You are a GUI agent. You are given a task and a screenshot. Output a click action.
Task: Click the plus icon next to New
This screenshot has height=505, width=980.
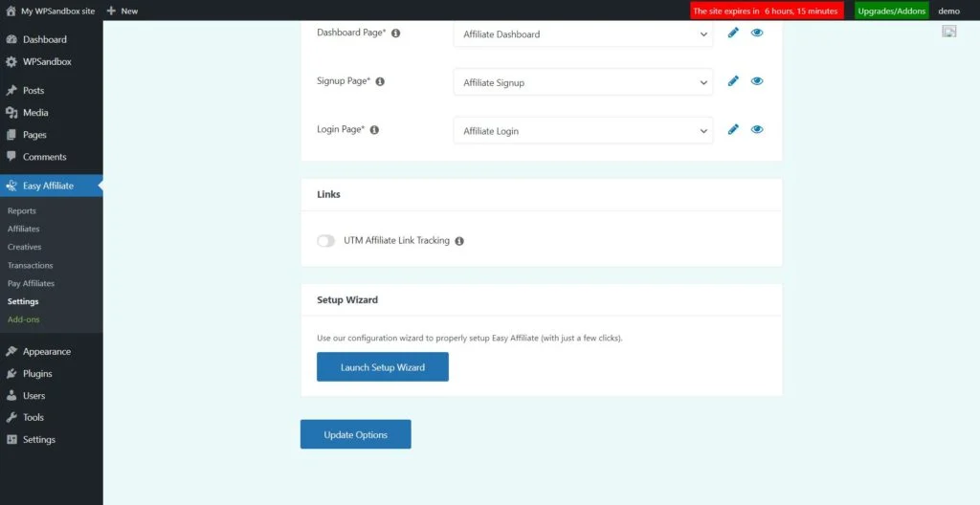(111, 11)
